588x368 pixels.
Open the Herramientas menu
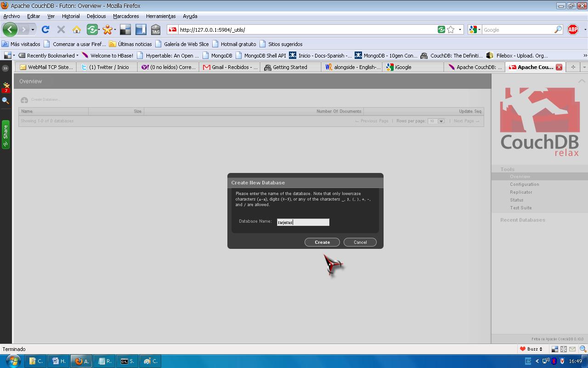pyautogui.click(x=161, y=16)
